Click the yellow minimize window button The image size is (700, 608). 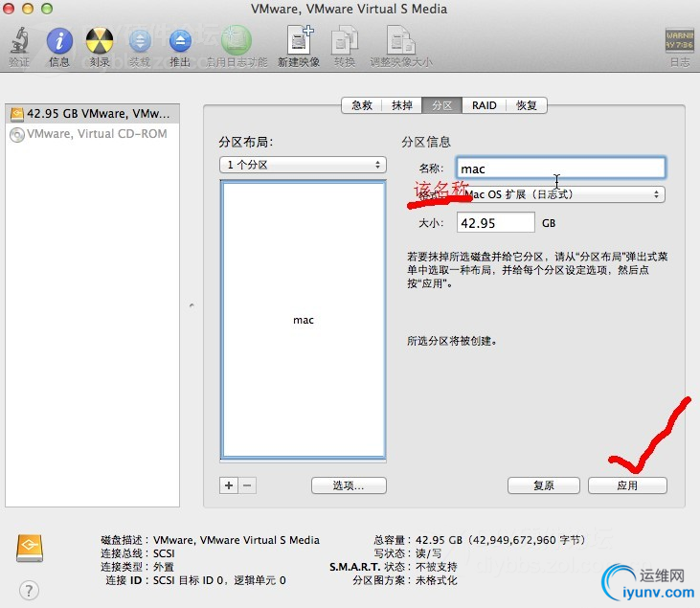click(x=28, y=9)
